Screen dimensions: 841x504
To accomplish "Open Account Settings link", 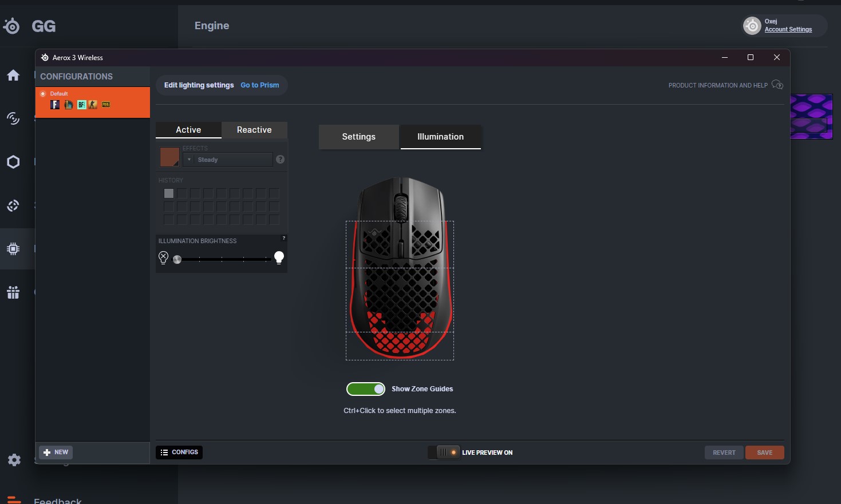I will (x=788, y=29).
